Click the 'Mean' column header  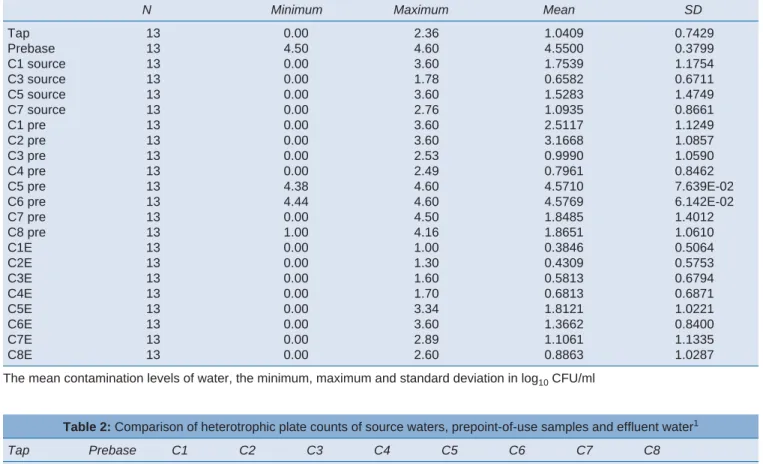tap(559, 10)
